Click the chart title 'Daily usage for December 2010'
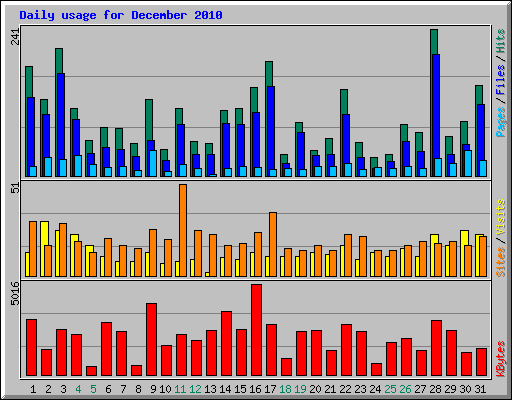The height and width of the screenshot is (400, 512). click(121, 15)
